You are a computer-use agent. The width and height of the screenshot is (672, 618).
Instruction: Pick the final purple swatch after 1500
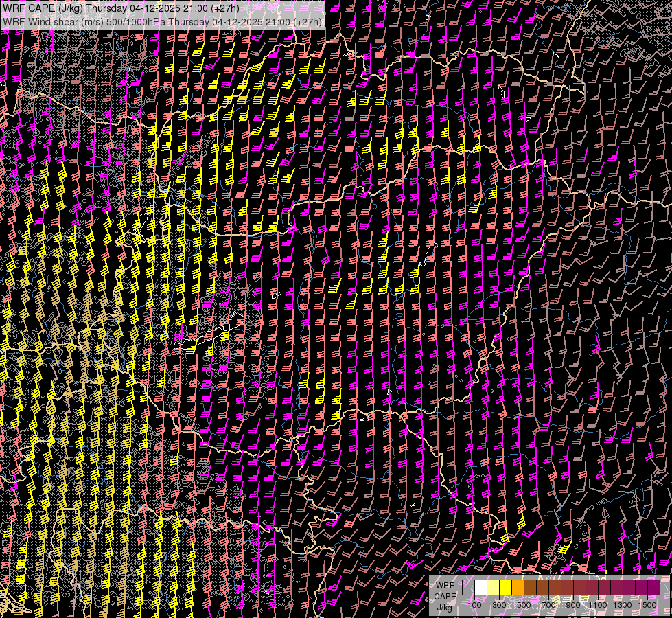[x=654, y=588]
